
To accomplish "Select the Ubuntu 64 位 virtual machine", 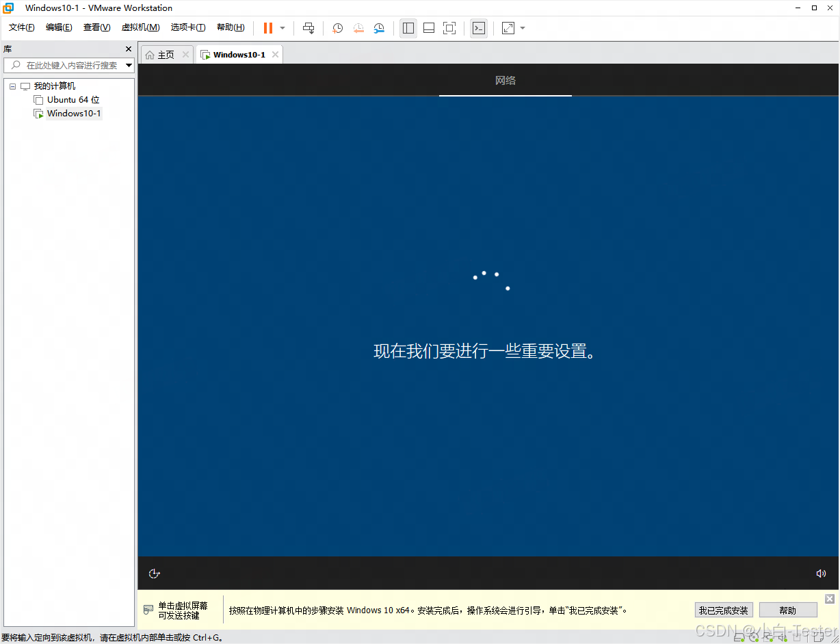I will [x=73, y=100].
